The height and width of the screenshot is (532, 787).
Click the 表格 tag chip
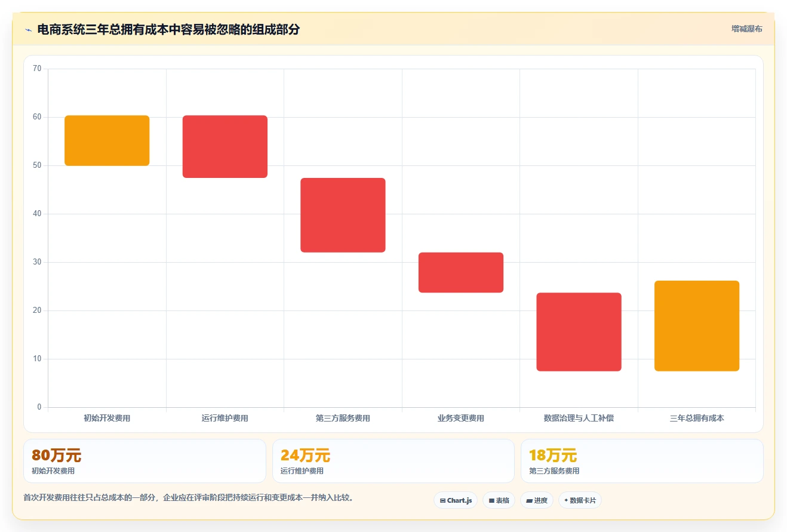tap(499, 500)
